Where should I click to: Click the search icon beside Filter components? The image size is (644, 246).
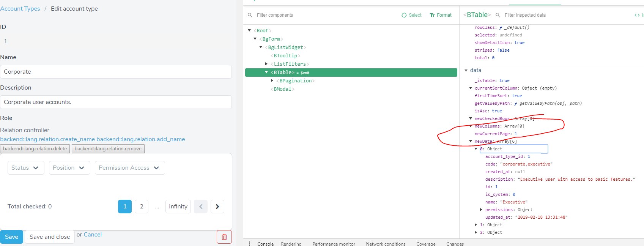coord(250,15)
